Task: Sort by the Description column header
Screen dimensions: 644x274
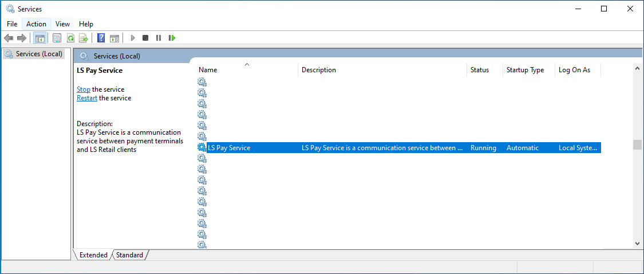Action: point(382,70)
